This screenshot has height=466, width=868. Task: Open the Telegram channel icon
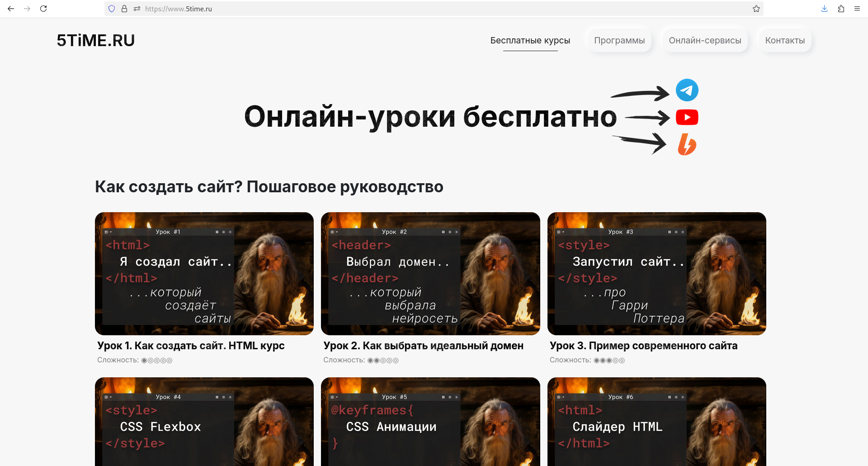pos(687,90)
